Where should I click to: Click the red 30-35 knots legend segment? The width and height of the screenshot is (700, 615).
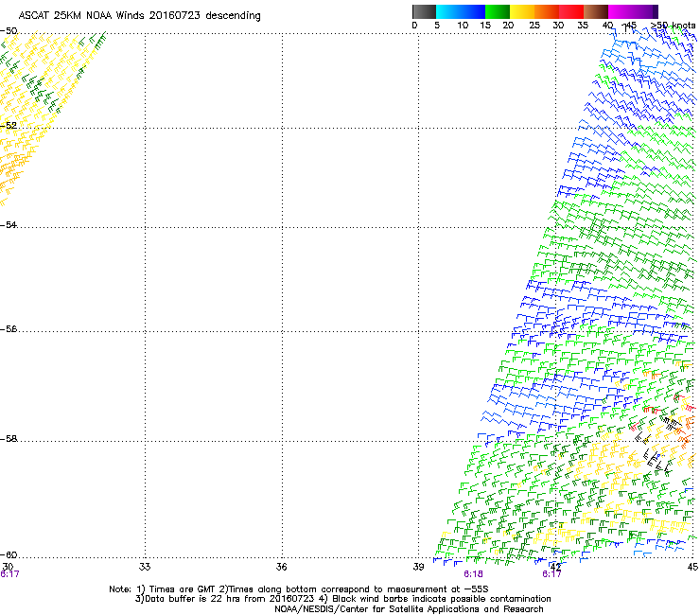571,11
